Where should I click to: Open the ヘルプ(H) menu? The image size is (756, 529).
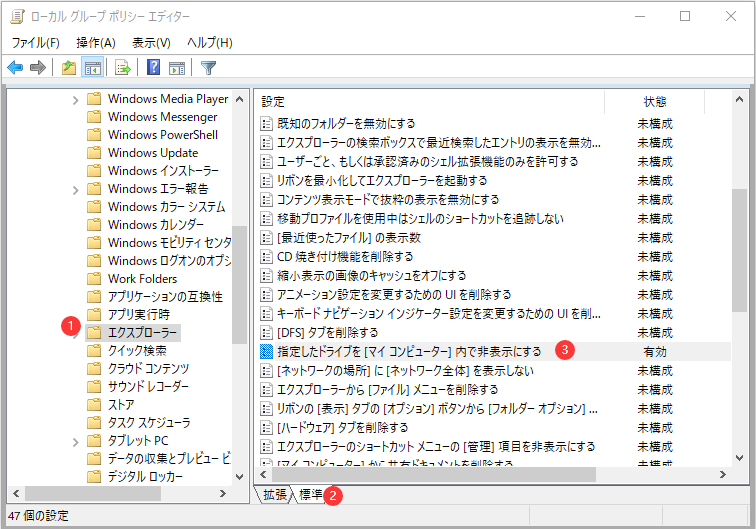click(x=210, y=43)
